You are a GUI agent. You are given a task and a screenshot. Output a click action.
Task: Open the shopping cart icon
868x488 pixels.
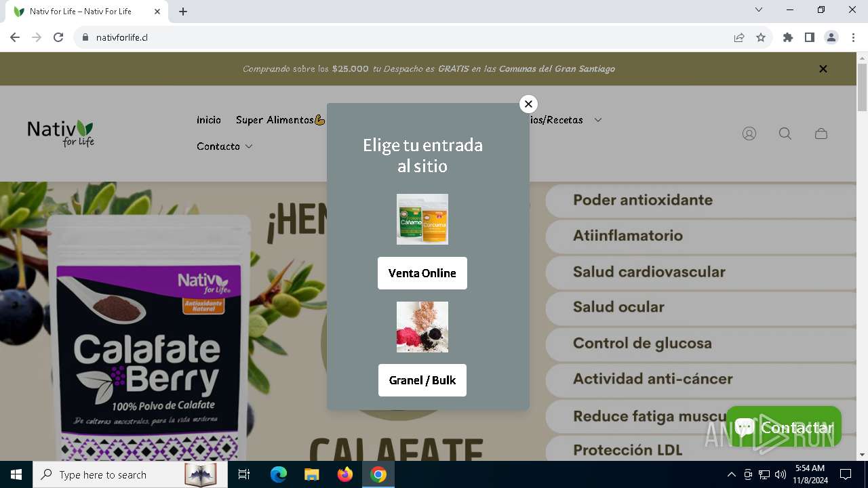tap(821, 134)
